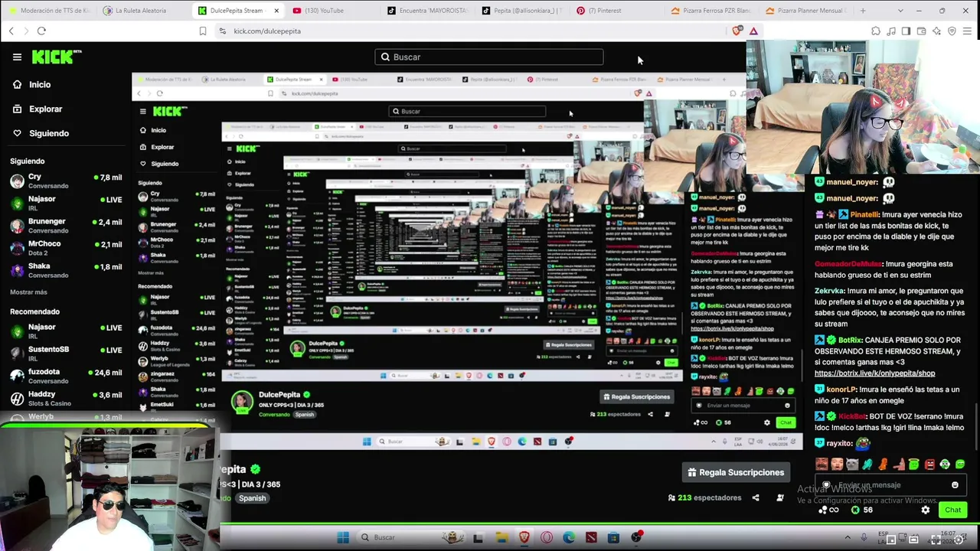980x551 pixels.
Task: Click the kick.com/dulcepepita address bar
Action: point(475,31)
